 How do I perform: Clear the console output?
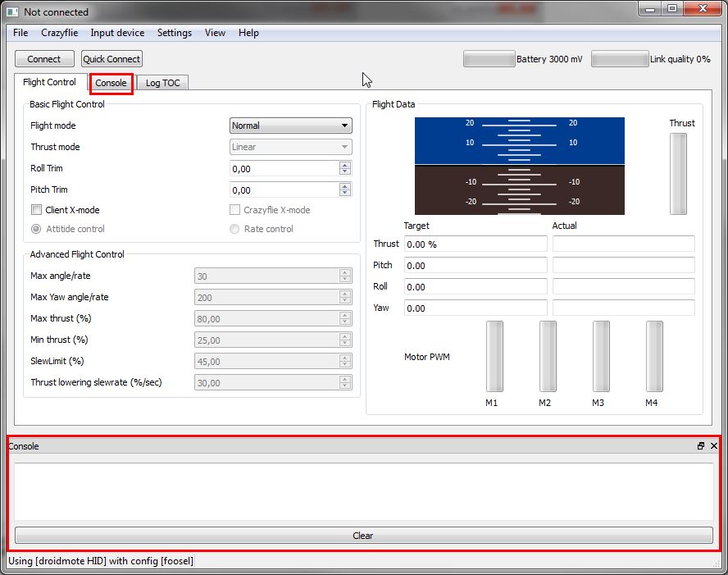[363, 536]
